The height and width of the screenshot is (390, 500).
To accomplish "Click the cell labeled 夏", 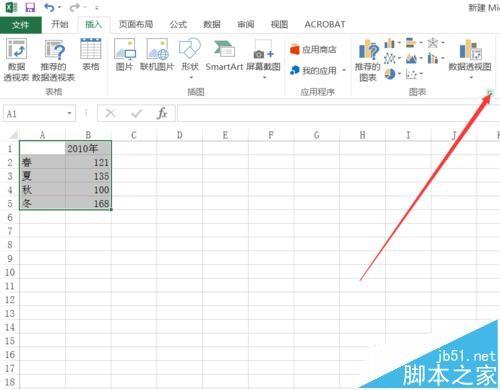I will click(x=43, y=176).
